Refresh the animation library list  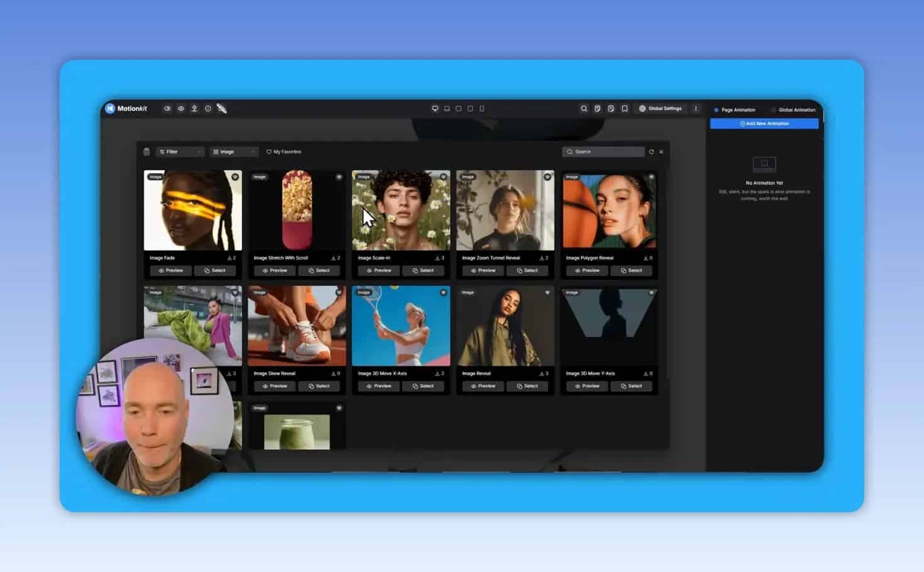tap(651, 152)
